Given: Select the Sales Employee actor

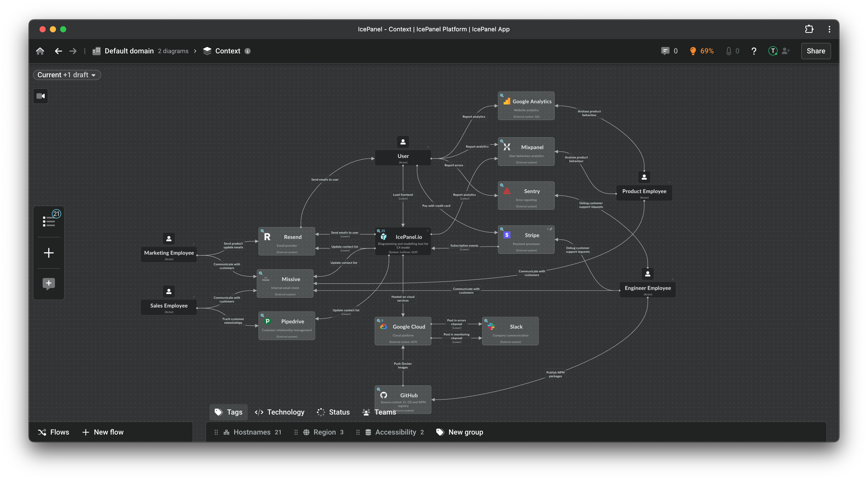Looking at the screenshot, I should point(169,307).
